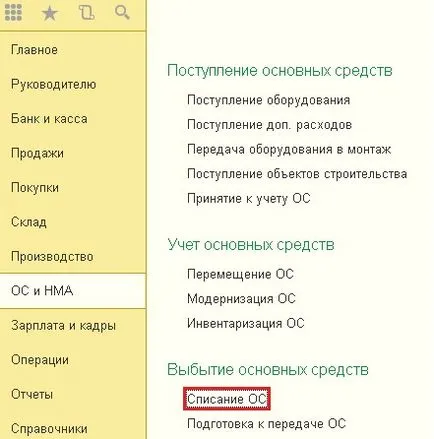
Task: Click Передача оборудования в монтаж
Action: [289, 149]
